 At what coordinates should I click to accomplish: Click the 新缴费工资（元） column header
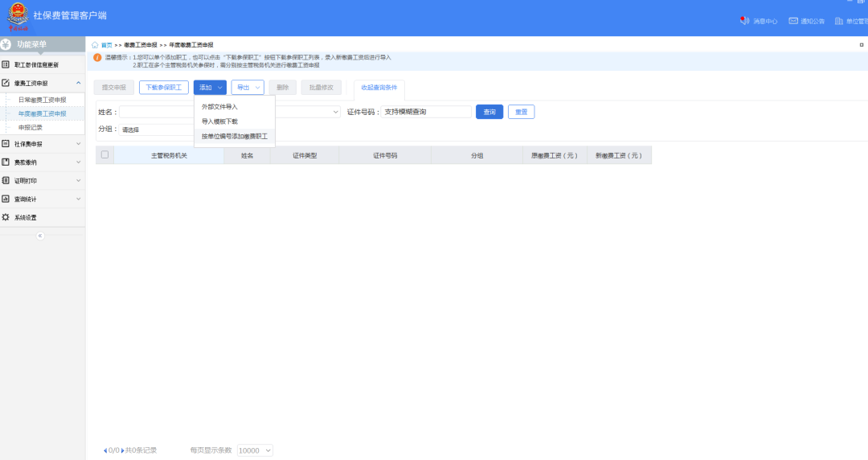coord(619,156)
